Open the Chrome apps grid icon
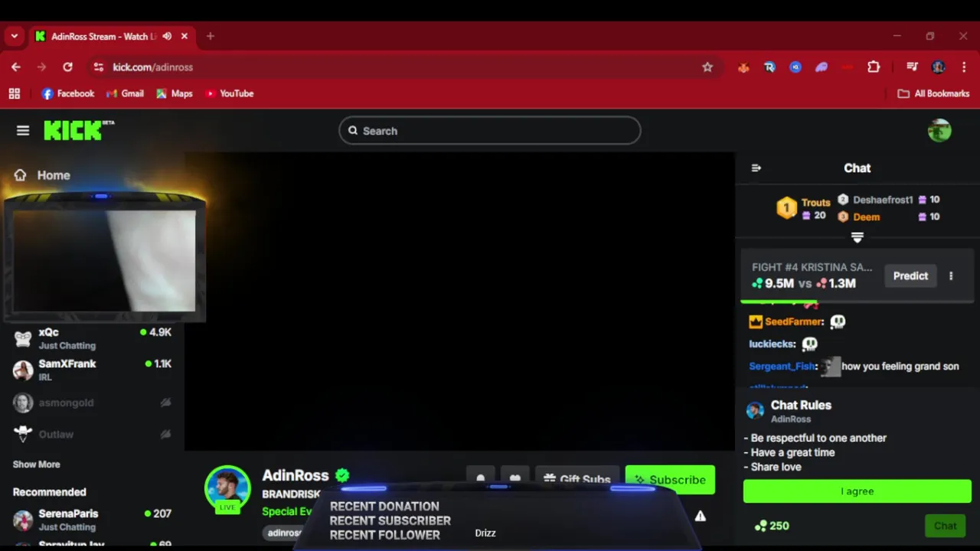 click(15, 93)
